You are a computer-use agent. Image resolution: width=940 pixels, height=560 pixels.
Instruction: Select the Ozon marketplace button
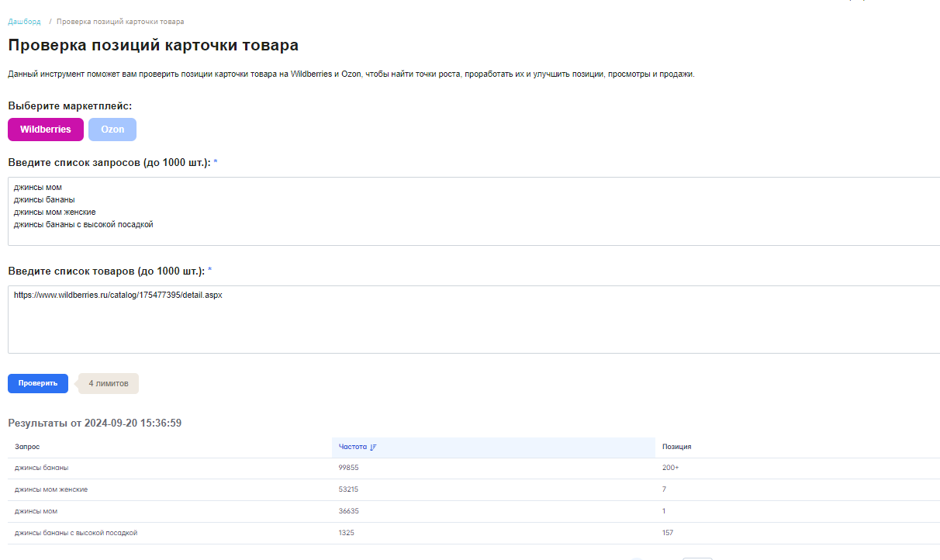point(112,130)
